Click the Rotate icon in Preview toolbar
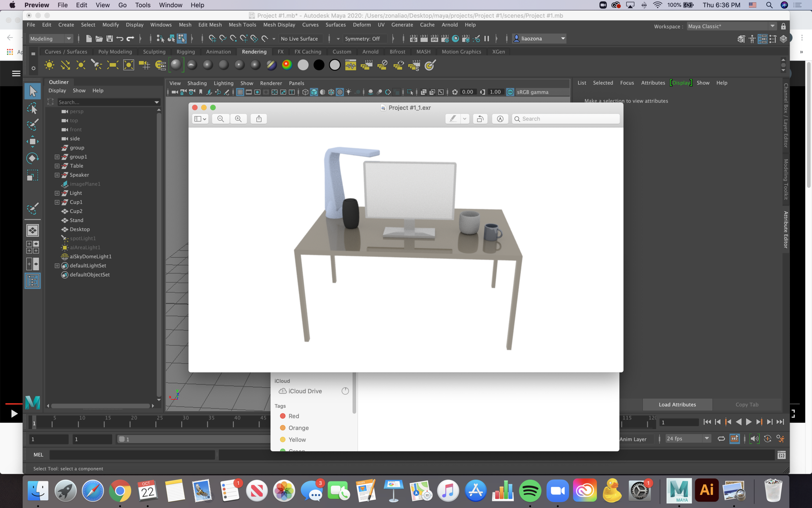812x508 pixels. coord(480,119)
